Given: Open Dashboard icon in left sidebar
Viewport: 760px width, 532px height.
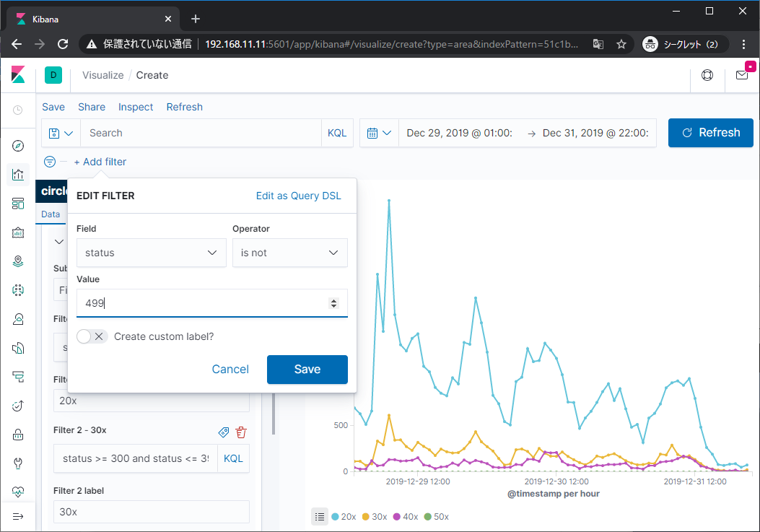Looking at the screenshot, I should click(18, 204).
